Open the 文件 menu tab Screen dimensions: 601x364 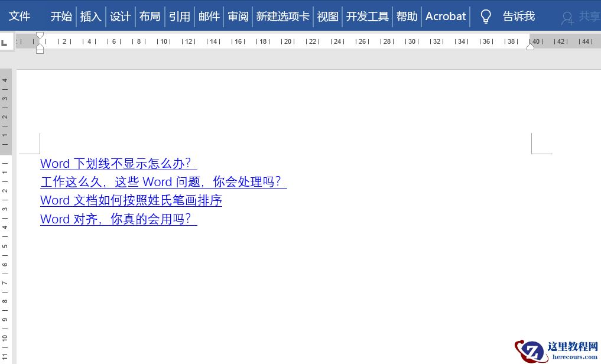19,16
